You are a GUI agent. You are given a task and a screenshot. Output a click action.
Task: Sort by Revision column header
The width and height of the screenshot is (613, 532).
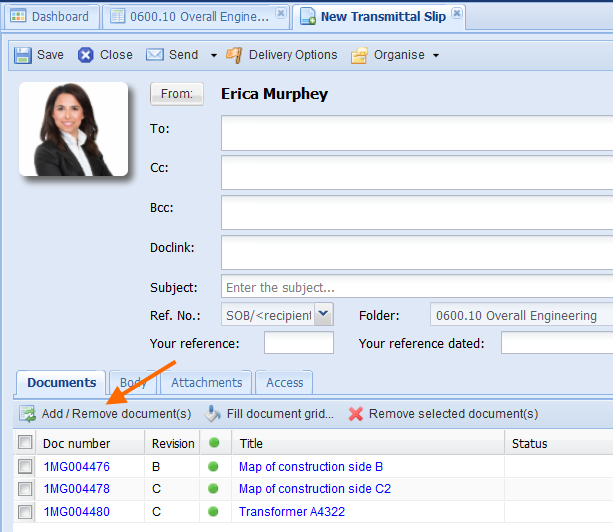[172, 443]
